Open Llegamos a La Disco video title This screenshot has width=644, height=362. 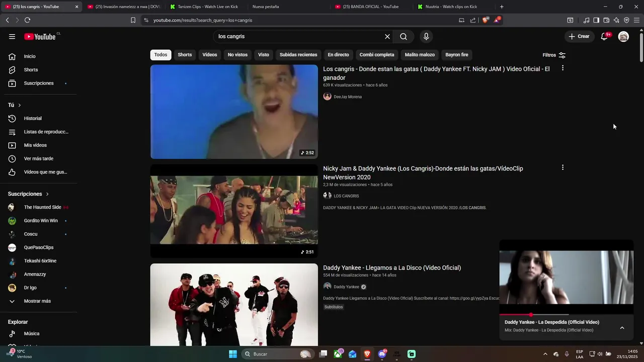point(392,268)
